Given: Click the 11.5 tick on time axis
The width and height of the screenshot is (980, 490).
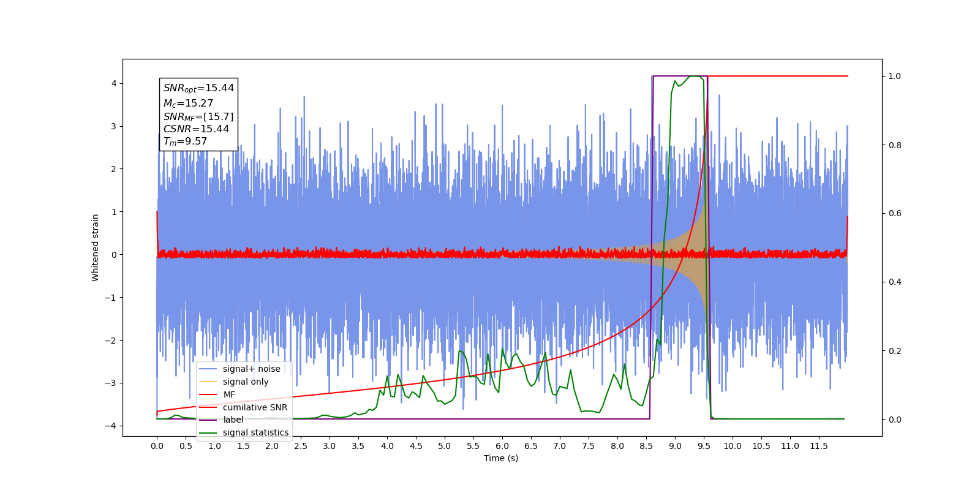Looking at the screenshot, I should 819,446.
